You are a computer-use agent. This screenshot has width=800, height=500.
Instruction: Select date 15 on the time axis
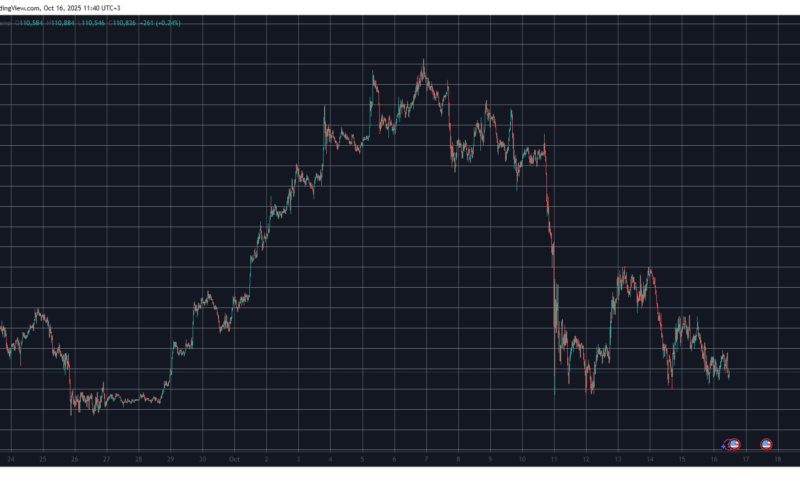coord(681,459)
